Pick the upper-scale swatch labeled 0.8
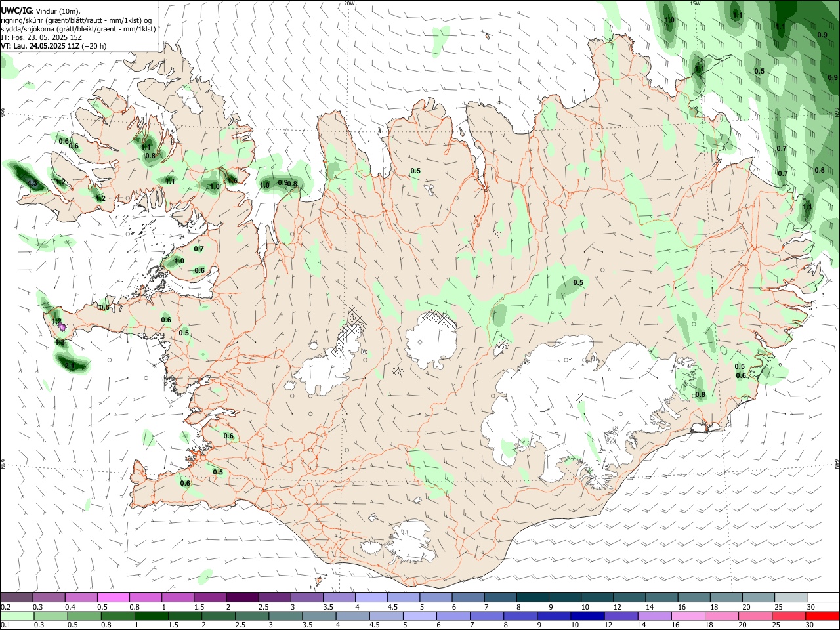This screenshot has height=630, width=840. tap(146, 597)
